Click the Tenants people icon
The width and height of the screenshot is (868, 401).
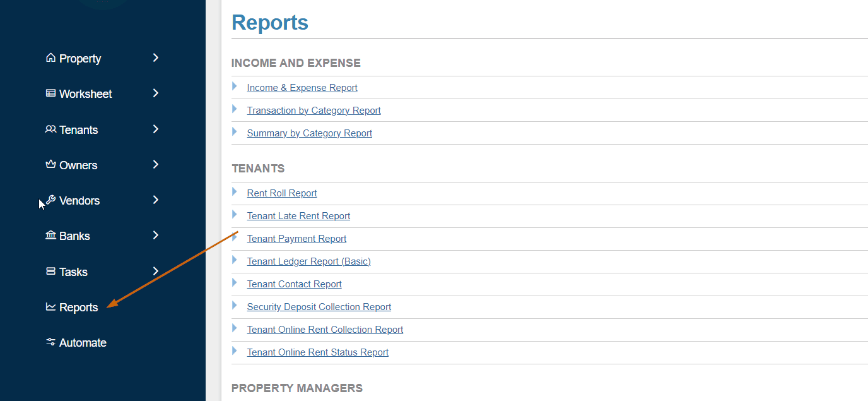click(x=50, y=129)
